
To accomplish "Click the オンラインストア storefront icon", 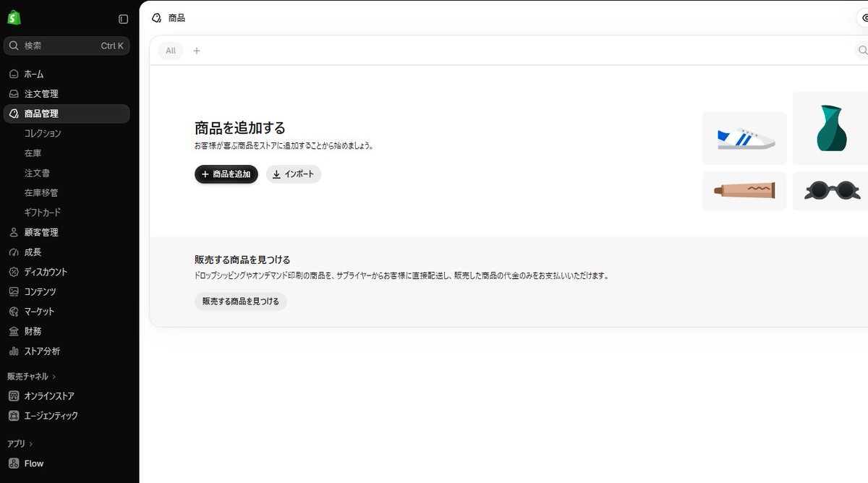I will click(14, 396).
